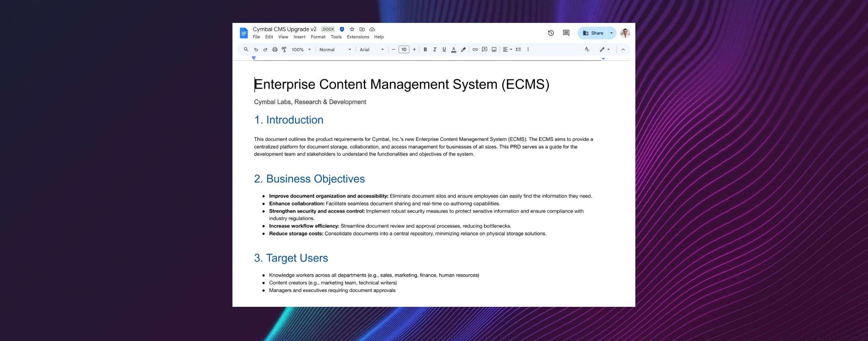The image size is (868, 341).
Task: Click the left indent ruler marker
Action: [254, 58]
